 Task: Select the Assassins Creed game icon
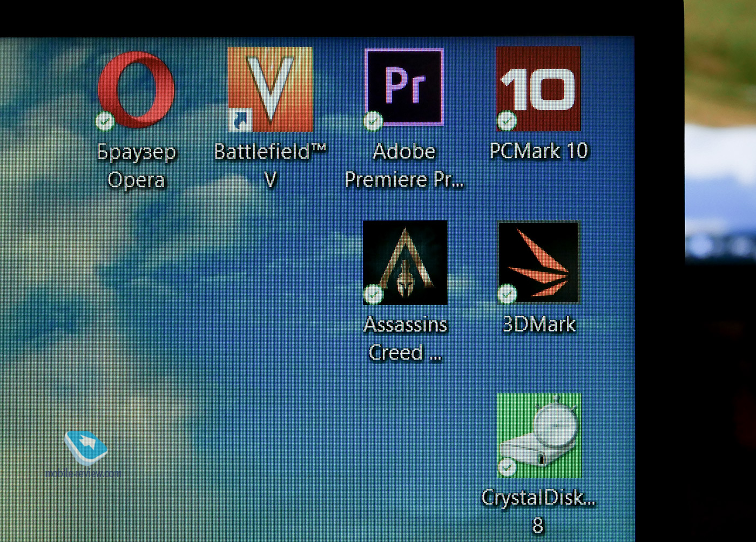click(x=405, y=262)
